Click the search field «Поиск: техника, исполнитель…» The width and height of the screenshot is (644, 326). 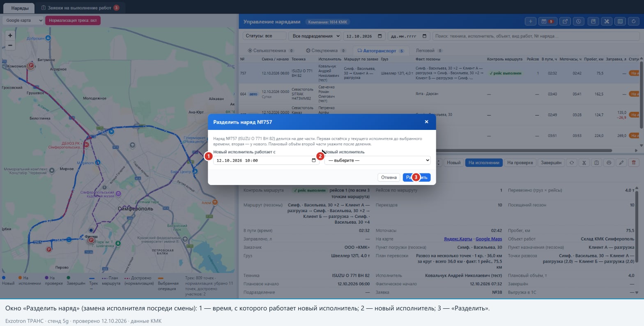pos(536,36)
